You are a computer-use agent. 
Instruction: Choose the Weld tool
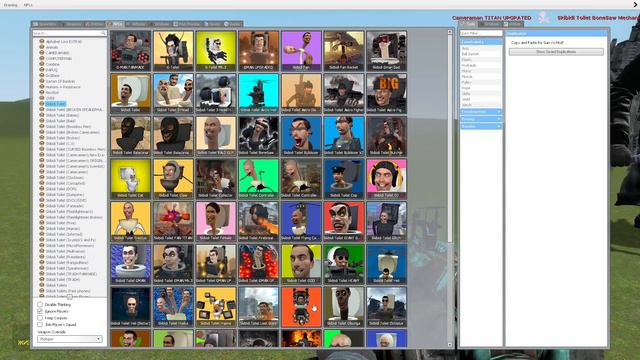click(481, 99)
